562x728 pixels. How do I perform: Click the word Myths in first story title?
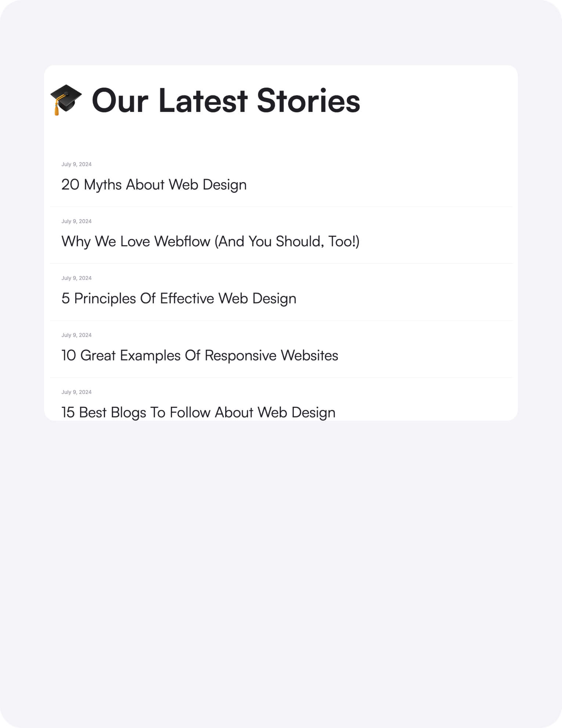pyautogui.click(x=103, y=185)
